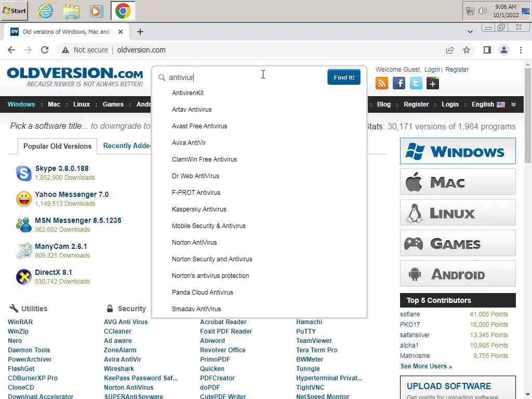Open the Not secure warning icon

click(65, 50)
